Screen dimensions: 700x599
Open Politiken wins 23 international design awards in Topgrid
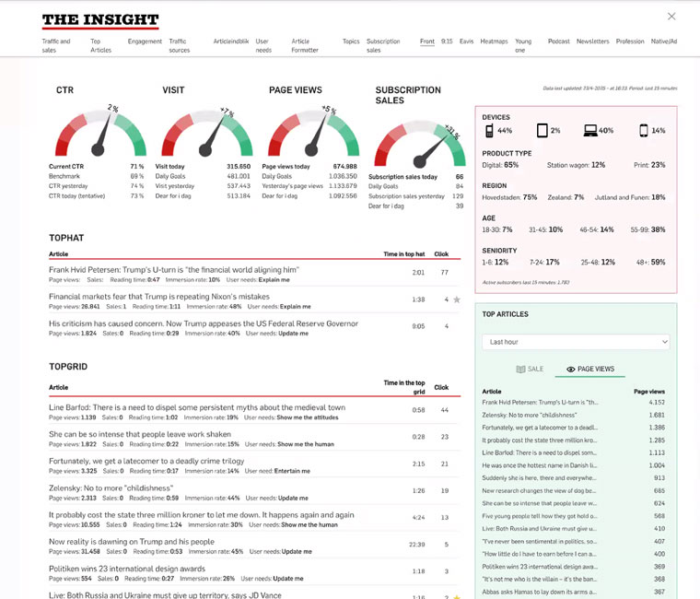coord(127,569)
